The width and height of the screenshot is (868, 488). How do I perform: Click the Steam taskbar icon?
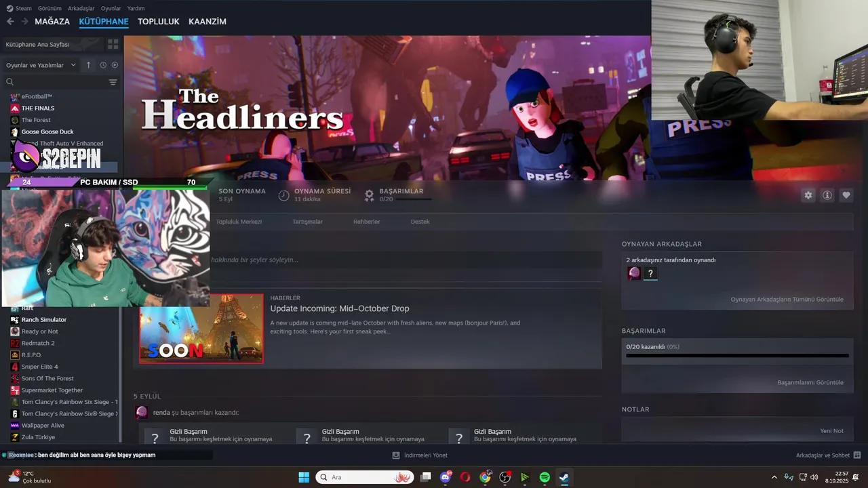pyautogui.click(x=564, y=477)
